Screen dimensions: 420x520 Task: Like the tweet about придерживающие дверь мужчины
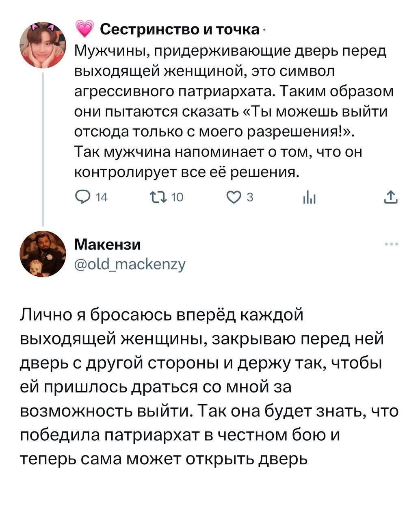234,197
